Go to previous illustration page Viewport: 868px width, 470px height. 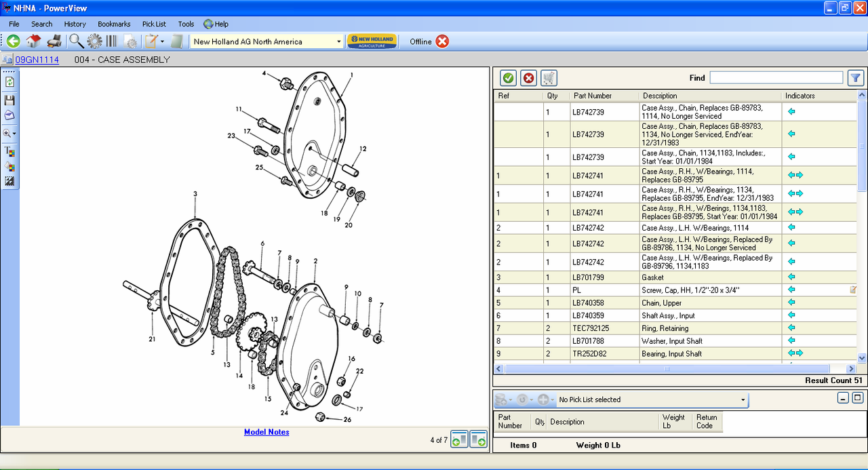(x=459, y=439)
